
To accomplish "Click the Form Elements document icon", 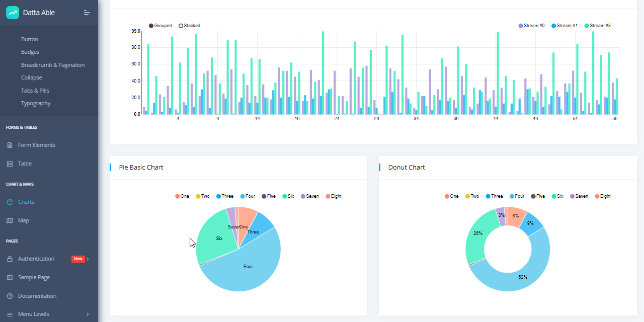I will (9, 145).
